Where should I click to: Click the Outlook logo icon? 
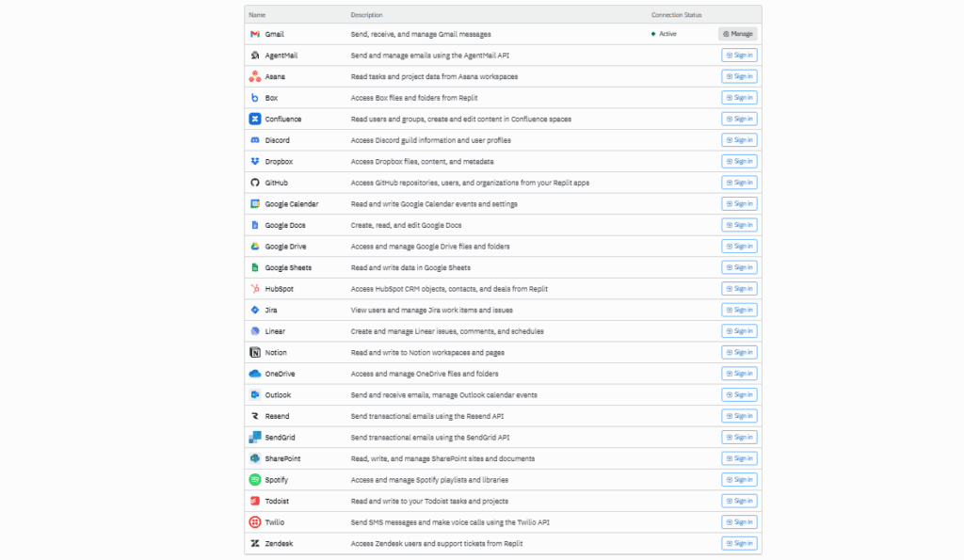(x=254, y=394)
